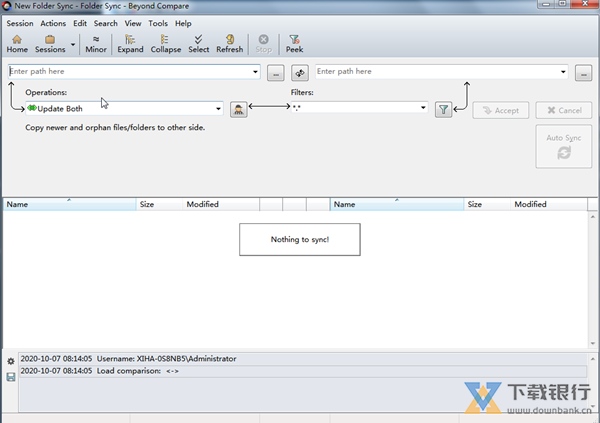Click the Collapse folders icon

(x=166, y=43)
